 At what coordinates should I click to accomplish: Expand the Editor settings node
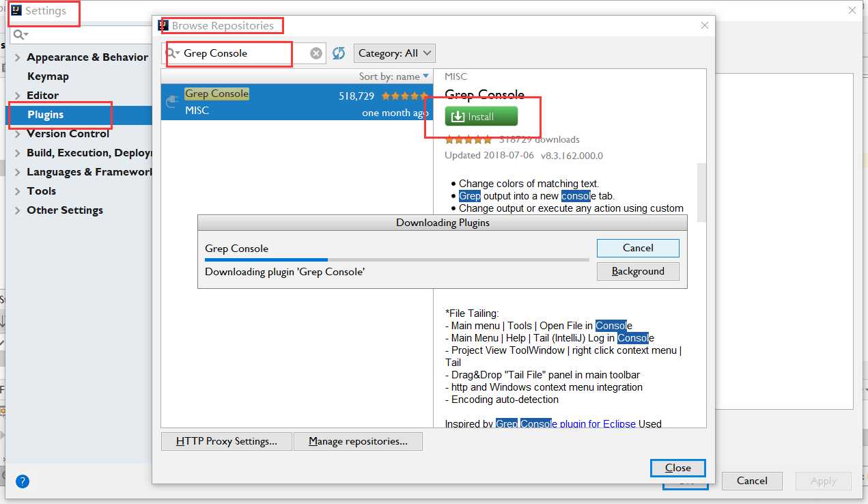tap(18, 96)
